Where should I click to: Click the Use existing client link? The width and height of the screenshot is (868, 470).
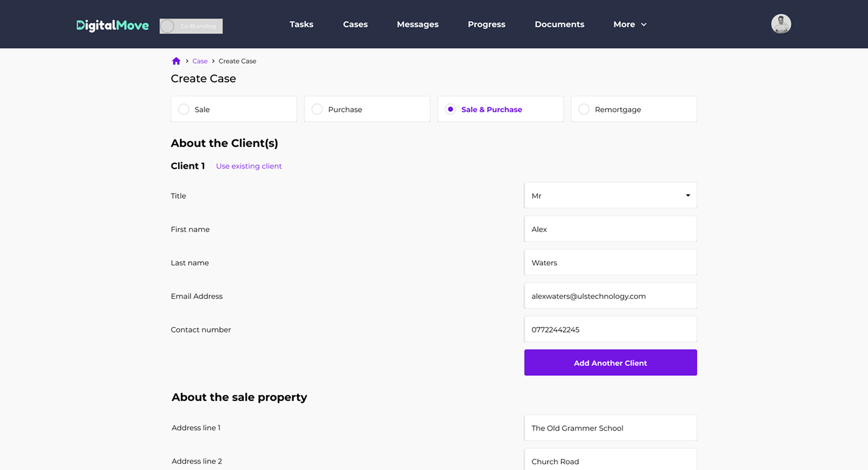pos(249,166)
